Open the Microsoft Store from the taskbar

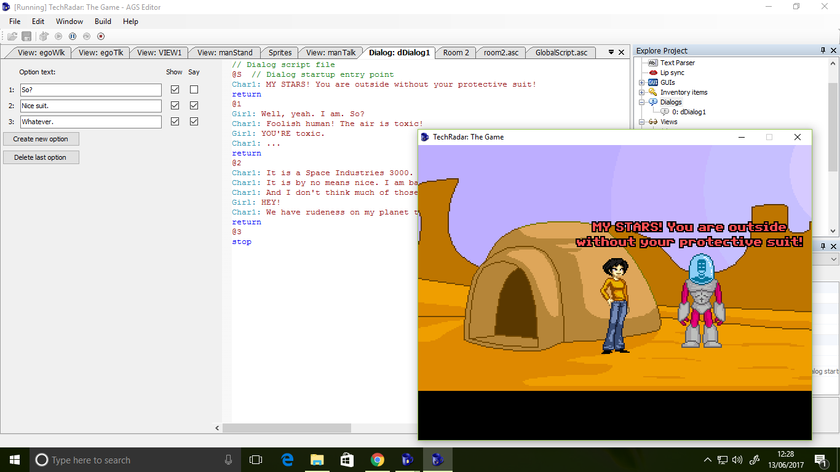coord(347,460)
